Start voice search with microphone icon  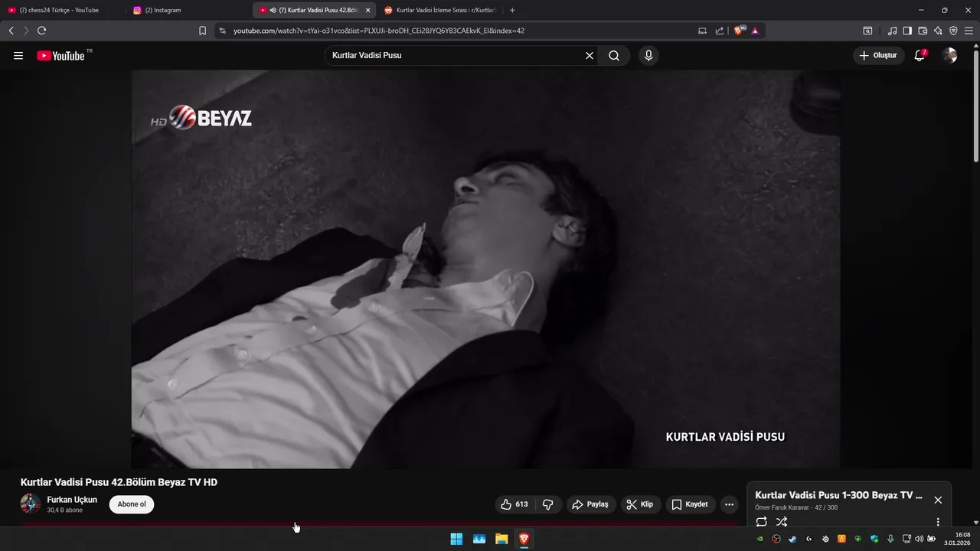(x=648, y=55)
